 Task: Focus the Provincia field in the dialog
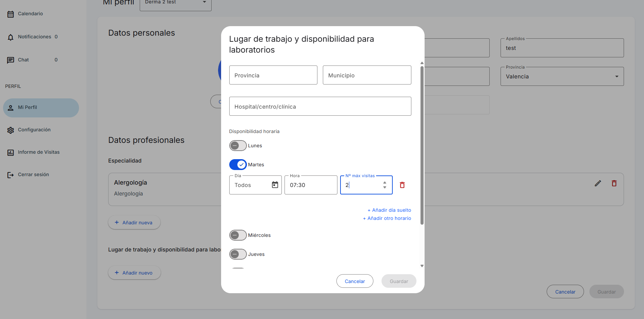[273, 75]
